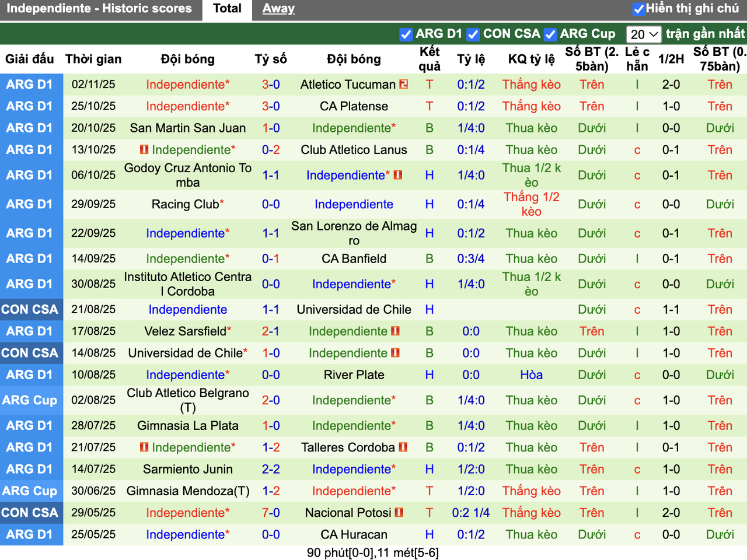Switch to the Away tab
The image size is (747, 560).
pyautogui.click(x=278, y=9)
